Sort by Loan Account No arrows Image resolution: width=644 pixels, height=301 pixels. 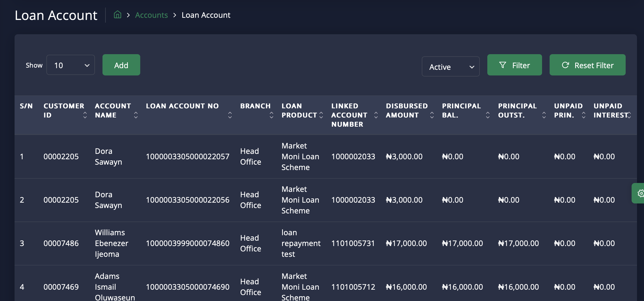[230, 115]
